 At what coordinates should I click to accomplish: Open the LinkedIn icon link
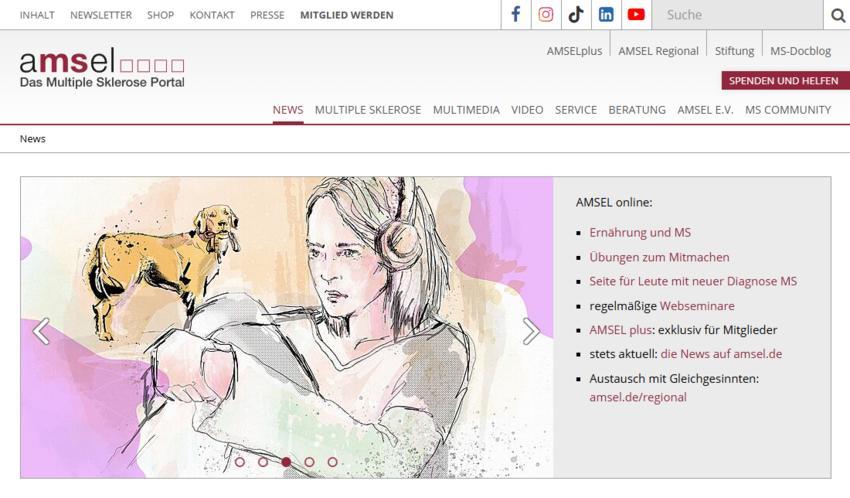pyautogui.click(x=606, y=15)
